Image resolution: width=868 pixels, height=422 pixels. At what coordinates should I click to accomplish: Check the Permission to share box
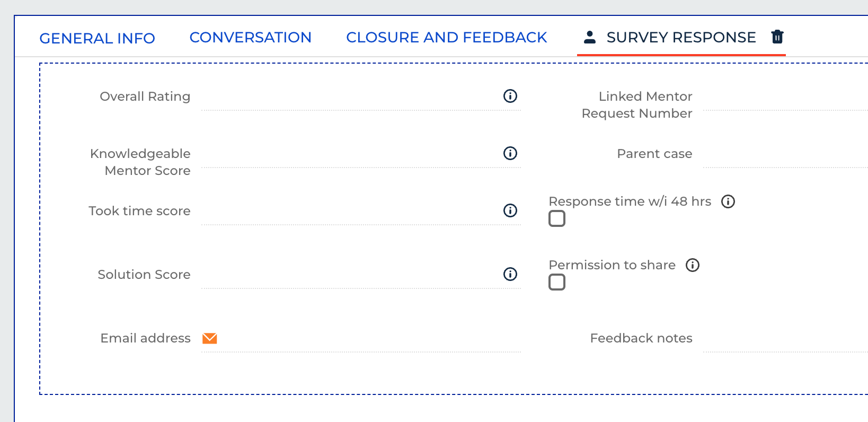(x=557, y=282)
